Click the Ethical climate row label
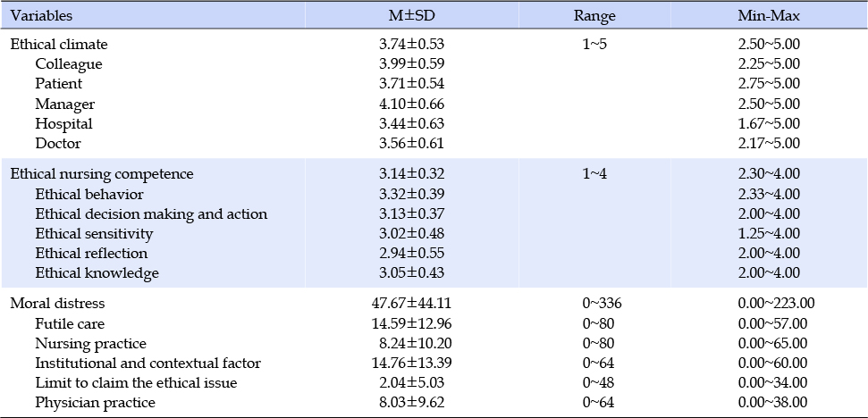 point(59,45)
